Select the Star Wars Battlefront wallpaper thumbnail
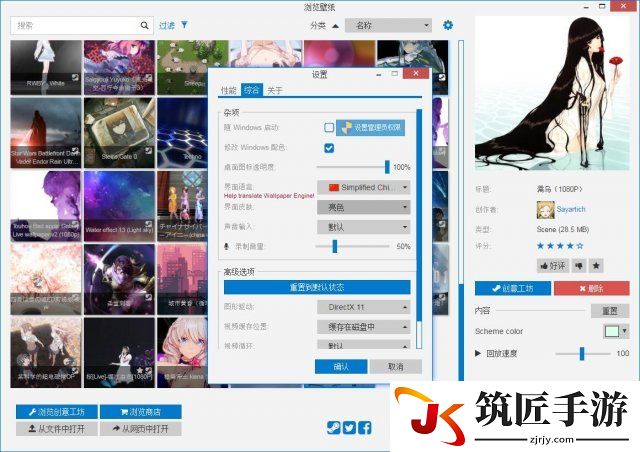The height and width of the screenshot is (452, 640). (46, 133)
